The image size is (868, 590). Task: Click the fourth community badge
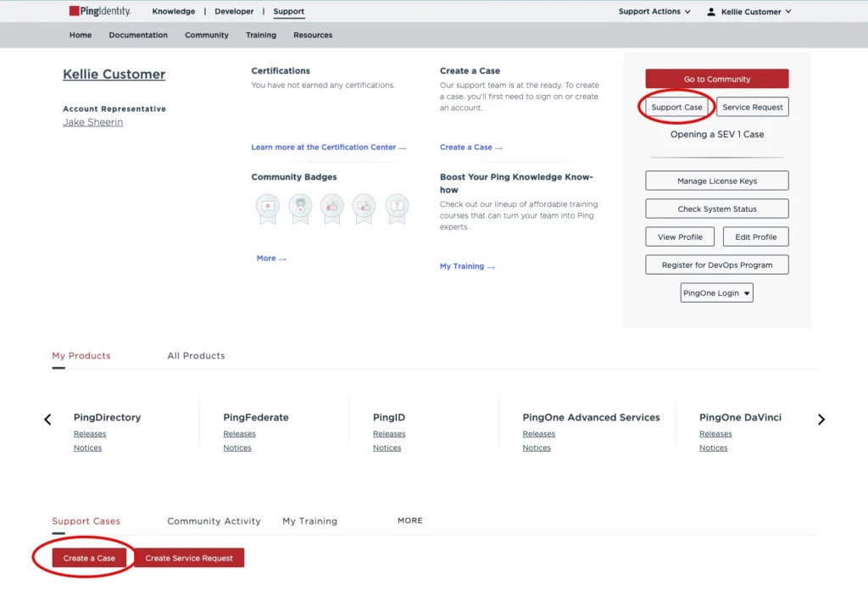pos(364,209)
